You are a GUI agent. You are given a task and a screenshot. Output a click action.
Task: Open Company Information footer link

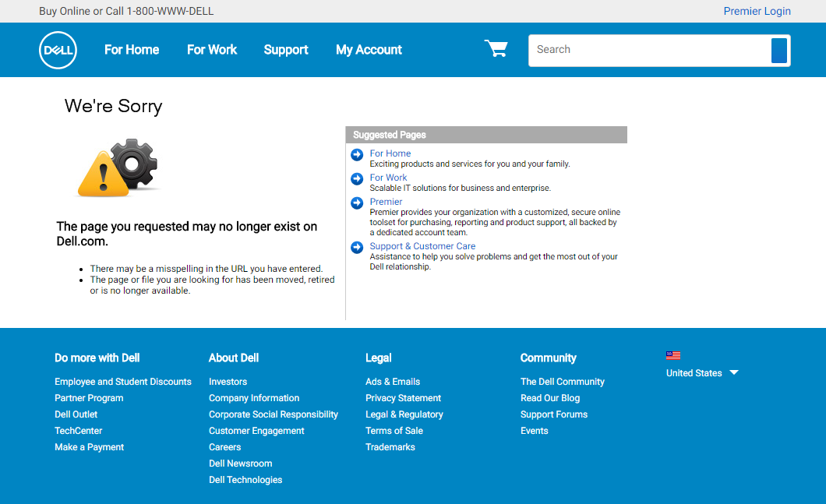click(254, 398)
